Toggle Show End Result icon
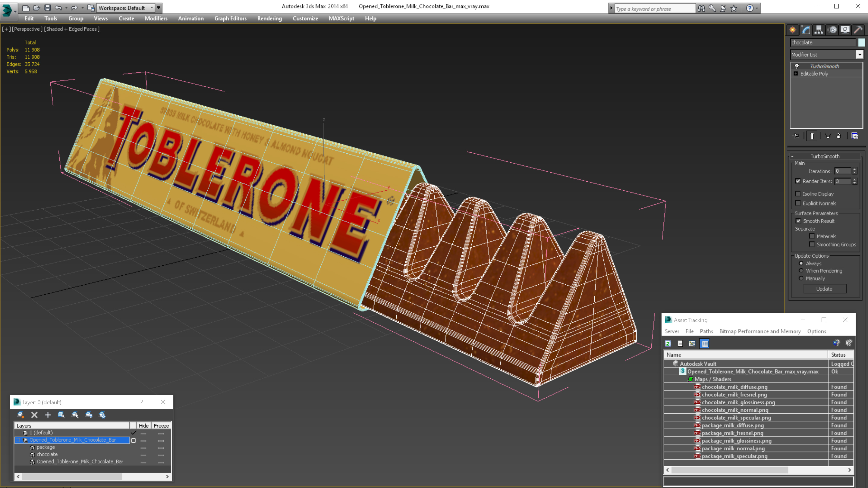The image size is (868, 488). (x=812, y=136)
